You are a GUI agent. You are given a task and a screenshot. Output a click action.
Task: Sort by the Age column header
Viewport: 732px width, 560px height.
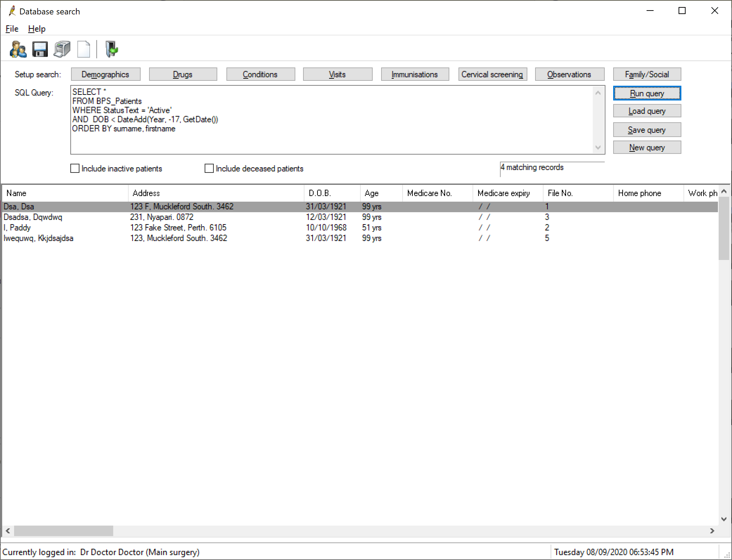[x=381, y=193]
